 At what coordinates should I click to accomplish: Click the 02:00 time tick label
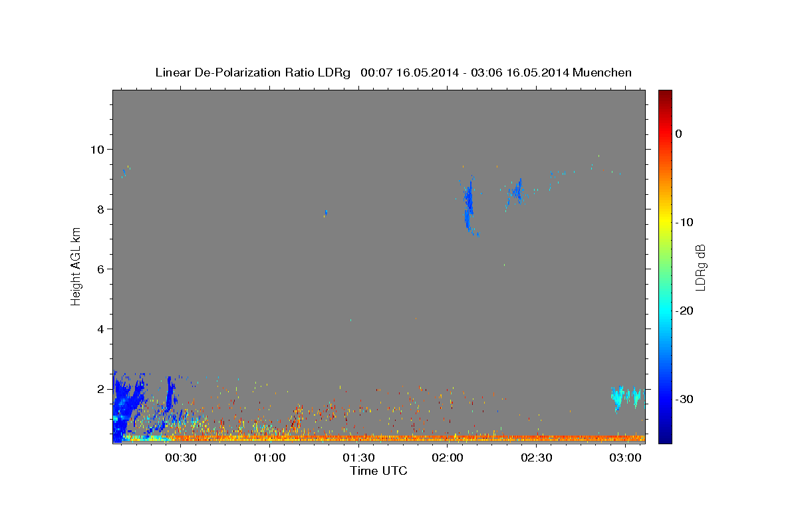448,458
